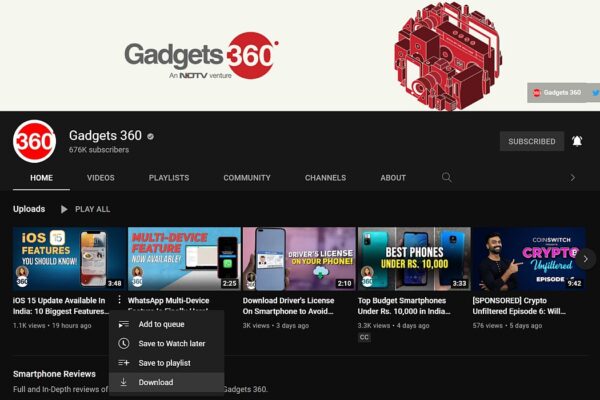Click the title 'iOS 15 Update Available In India'
The height and width of the screenshot is (400, 600).
coord(61,306)
